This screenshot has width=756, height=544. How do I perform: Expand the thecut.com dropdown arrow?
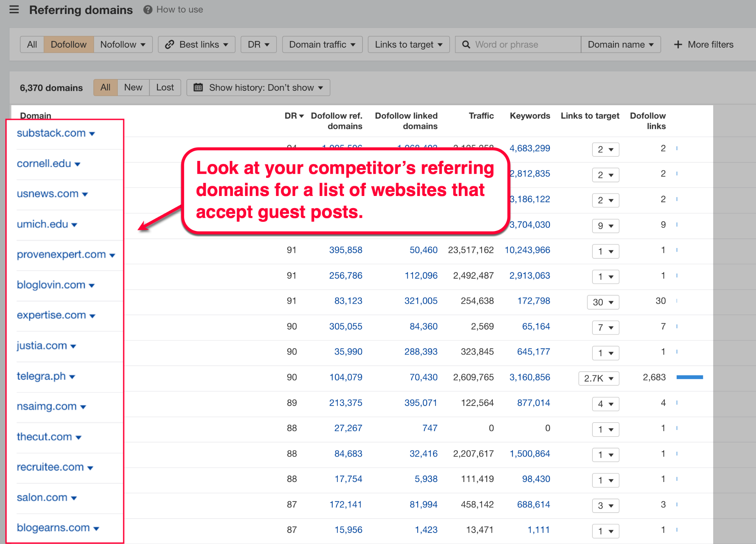[78, 437]
